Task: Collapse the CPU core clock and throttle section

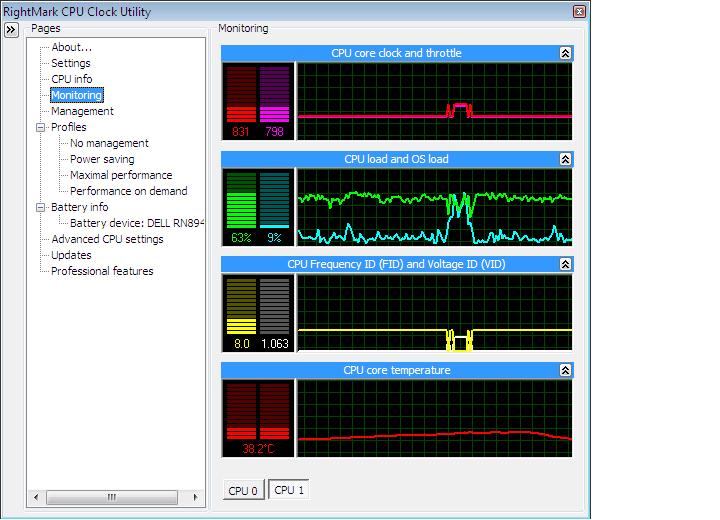Action: 565,53
